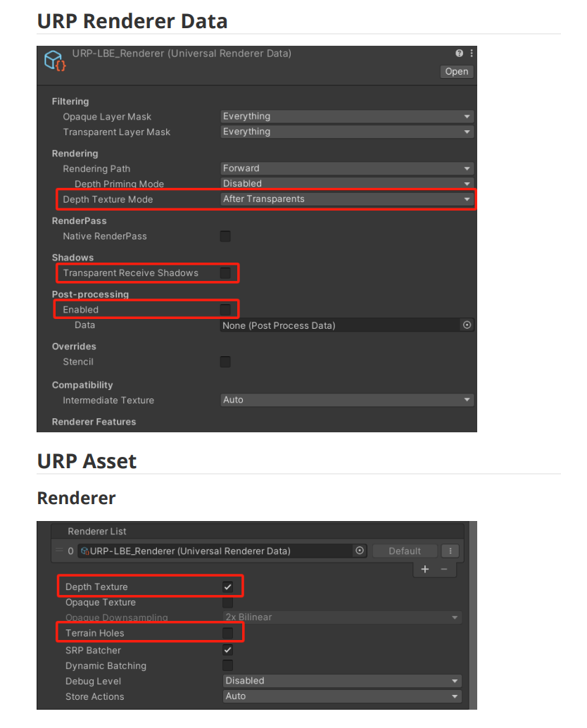
Task: Click the Depth Texture Mode label
Action: [108, 199]
